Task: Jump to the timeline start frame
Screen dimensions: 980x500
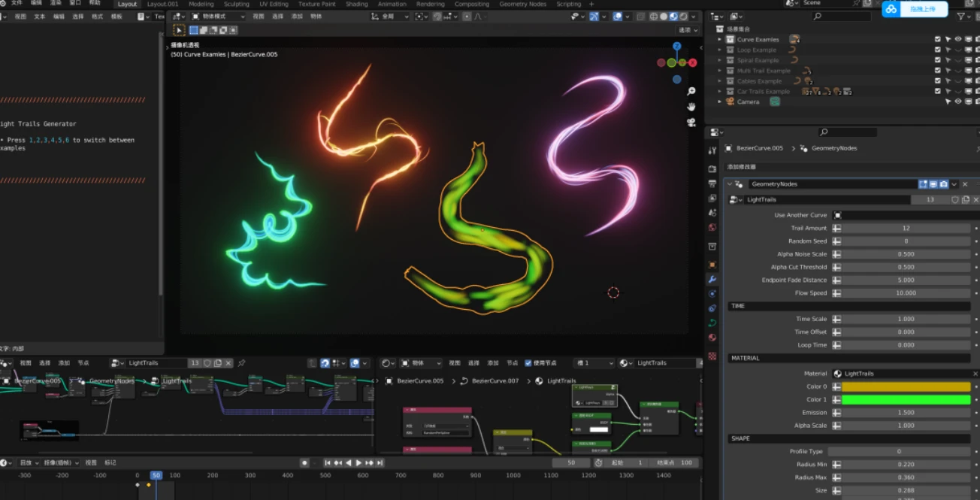Action: [328, 463]
